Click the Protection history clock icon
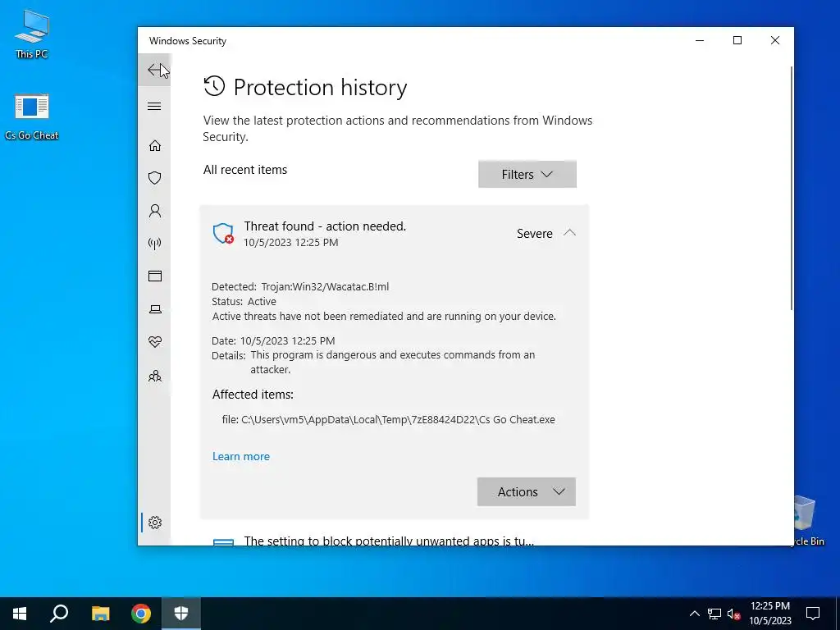Viewport: 840px width, 630px height. click(214, 86)
